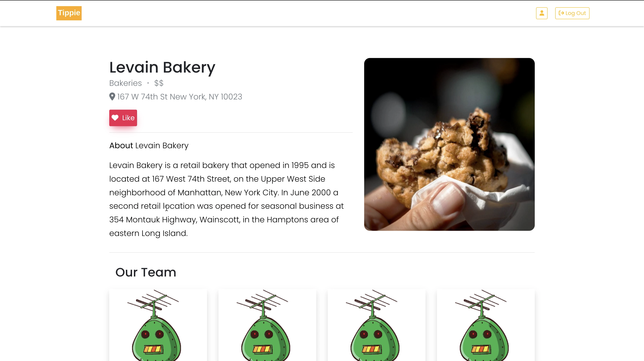Click the heart icon inside the Like button
The width and height of the screenshot is (644, 361).
point(115,118)
